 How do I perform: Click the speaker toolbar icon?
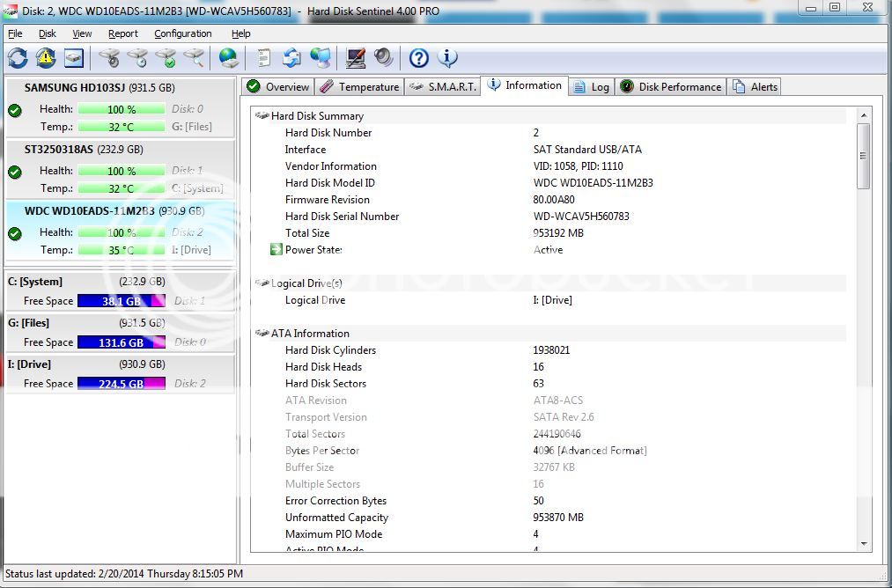tap(384, 58)
